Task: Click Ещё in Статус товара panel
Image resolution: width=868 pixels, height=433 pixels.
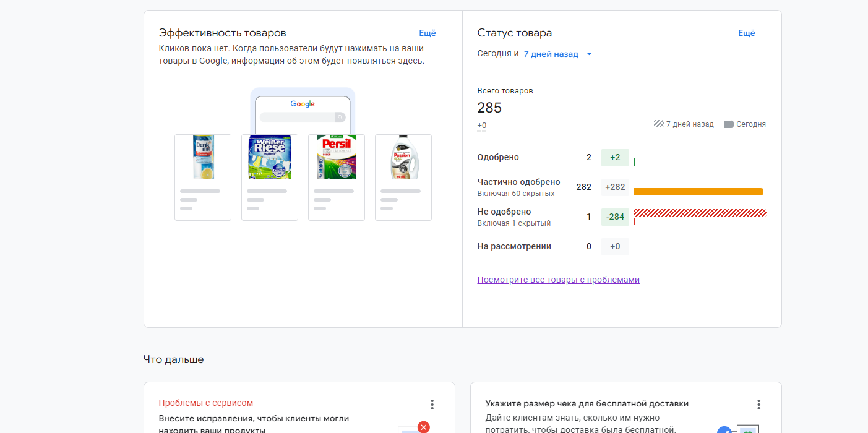Action: (747, 33)
